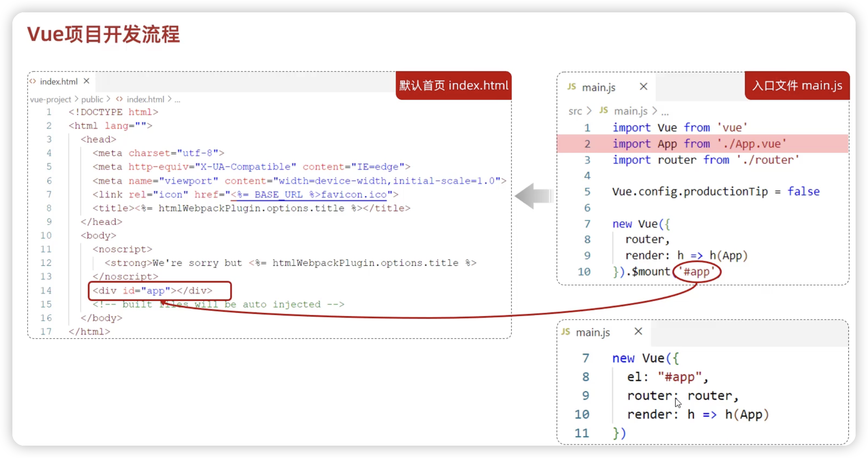Image resolution: width=868 pixels, height=458 pixels.
Task: Open src breadcrumb segment
Action: tap(575, 111)
